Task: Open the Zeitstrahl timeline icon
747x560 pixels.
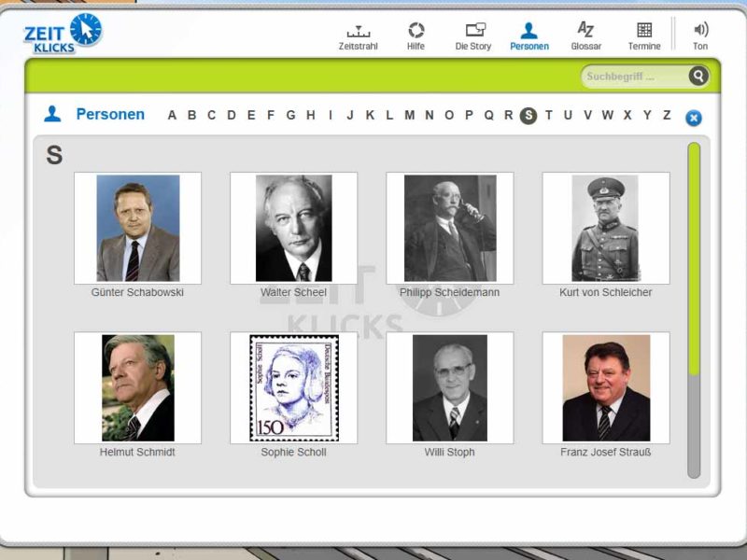Action: click(359, 32)
